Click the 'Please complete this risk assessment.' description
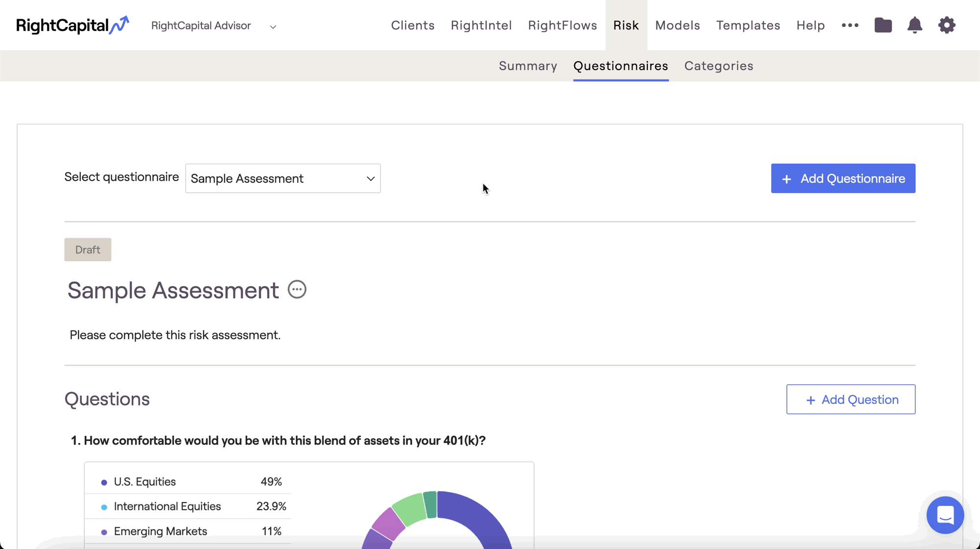This screenshot has width=980, height=549. [175, 335]
